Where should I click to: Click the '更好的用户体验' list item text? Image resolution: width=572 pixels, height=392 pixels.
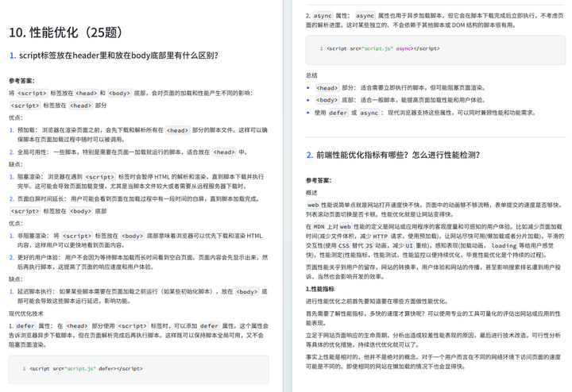coord(138,263)
